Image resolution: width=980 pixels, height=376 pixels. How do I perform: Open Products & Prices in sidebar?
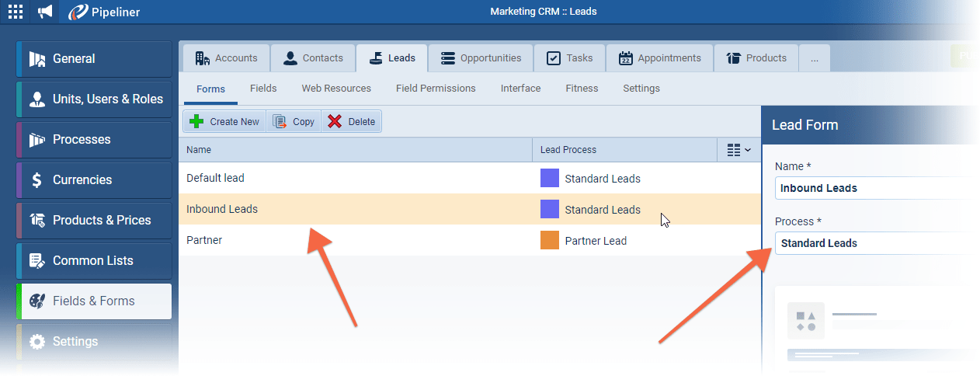tap(94, 220)
